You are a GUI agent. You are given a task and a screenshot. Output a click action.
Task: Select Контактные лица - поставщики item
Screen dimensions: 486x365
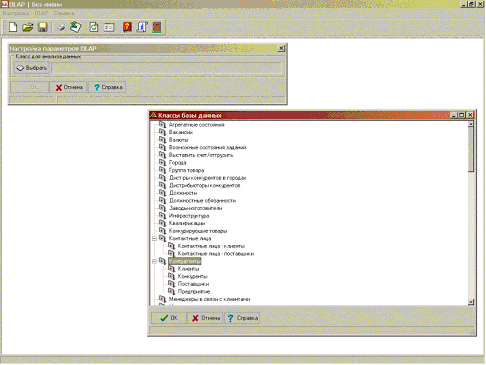(216, 254)
